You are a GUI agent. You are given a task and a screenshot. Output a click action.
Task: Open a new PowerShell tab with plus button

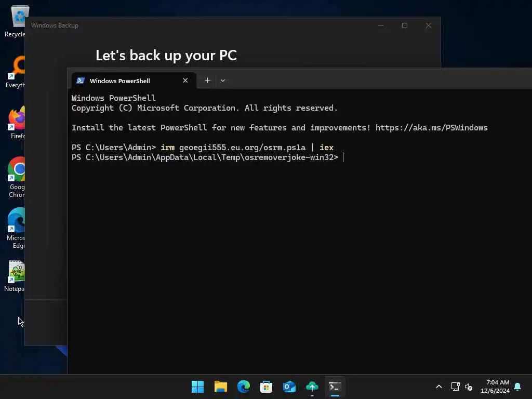207,81
